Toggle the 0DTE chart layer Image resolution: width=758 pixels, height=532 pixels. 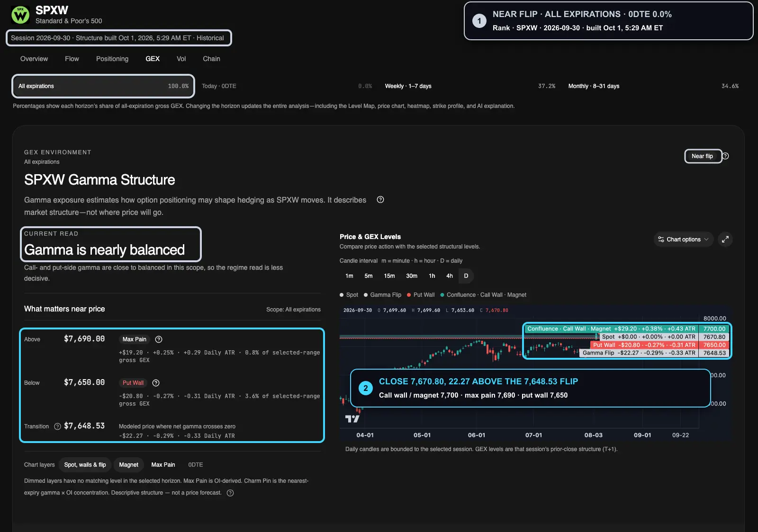[196, 465]
